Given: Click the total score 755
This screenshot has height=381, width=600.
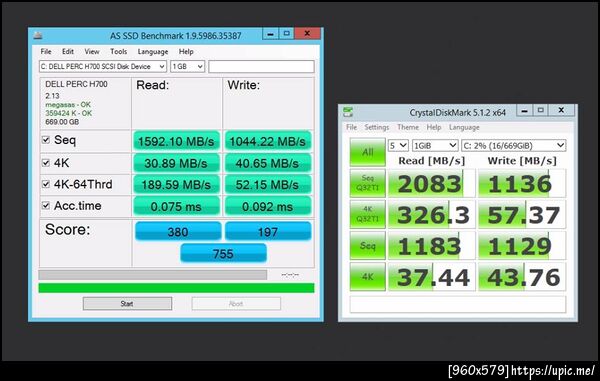Looking at the screenshot, I should point(223,253).
